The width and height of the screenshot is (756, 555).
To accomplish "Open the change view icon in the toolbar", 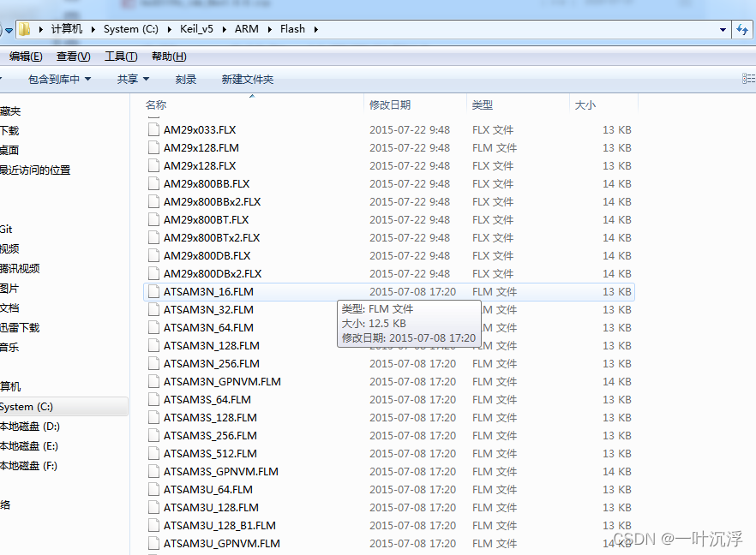I will pos(748,79).
